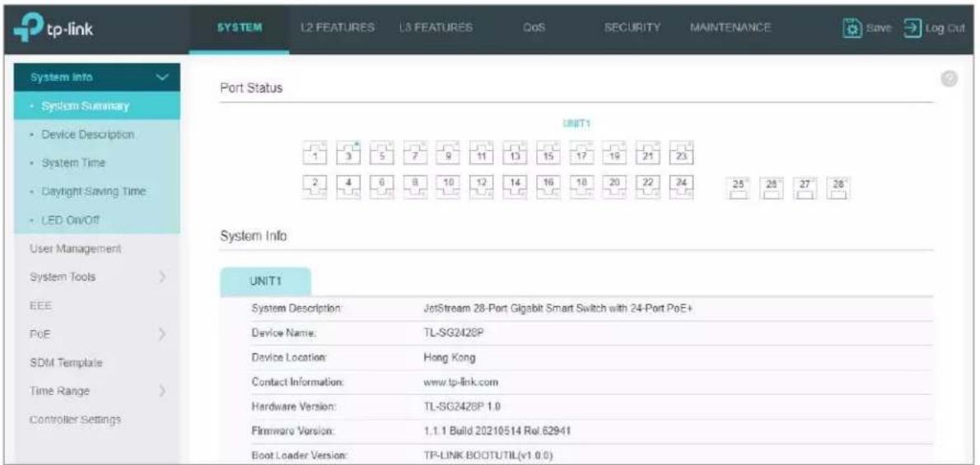Click port 10 icon
The width and height of the screenshot is (980, 465).
tap(449, 187)
